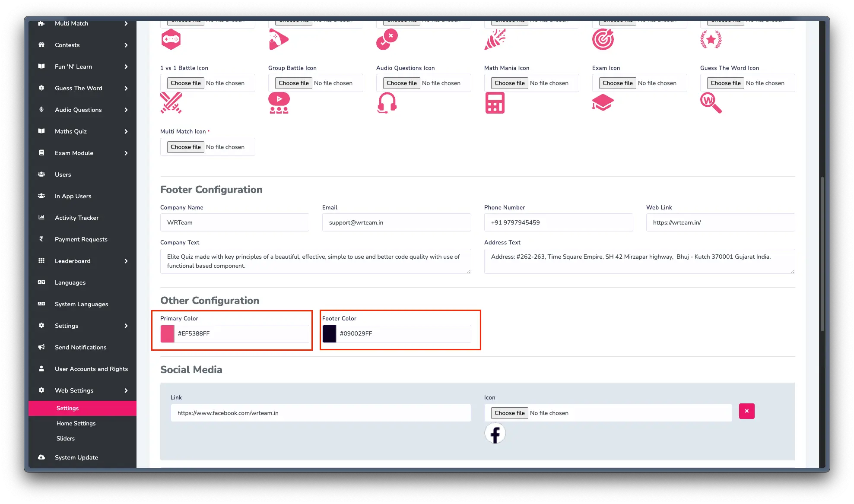Open the Sliders submenu item
Image resolution: width=854 pixels, height=504 pixels.
[x=66, y=438]
